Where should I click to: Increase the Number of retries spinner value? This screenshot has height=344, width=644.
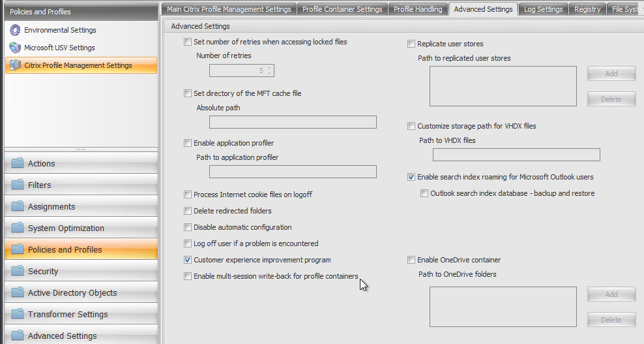point(269,68)
